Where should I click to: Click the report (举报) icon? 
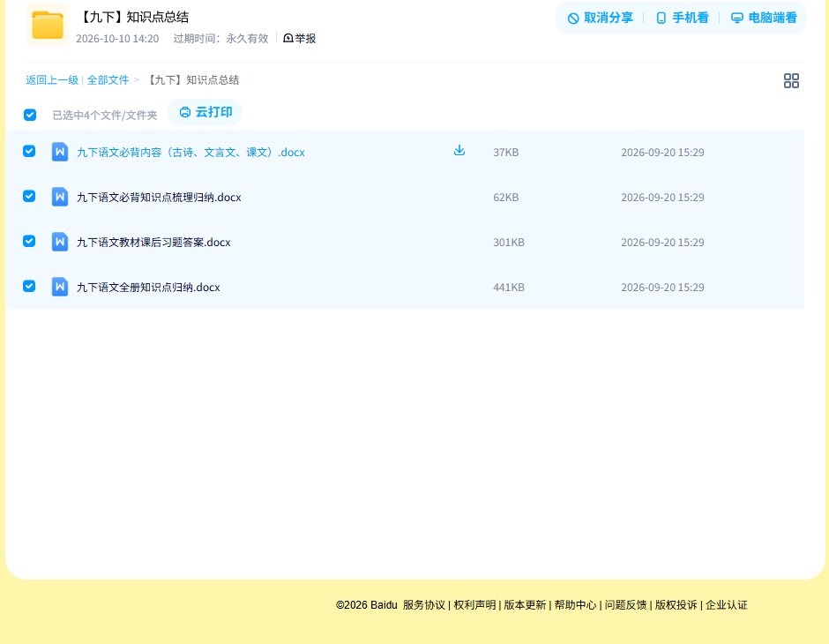(288, 38)
